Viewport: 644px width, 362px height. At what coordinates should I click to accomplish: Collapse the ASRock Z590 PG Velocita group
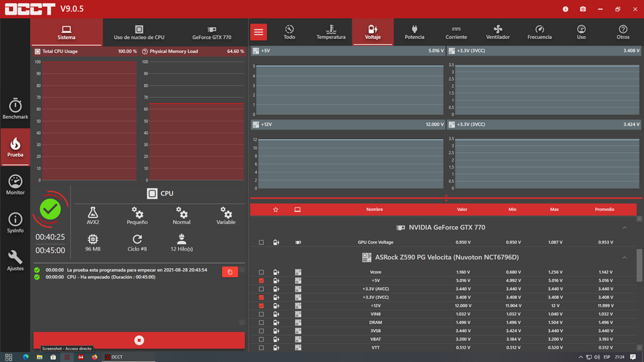pyautogui.click(x=625, y=258)
